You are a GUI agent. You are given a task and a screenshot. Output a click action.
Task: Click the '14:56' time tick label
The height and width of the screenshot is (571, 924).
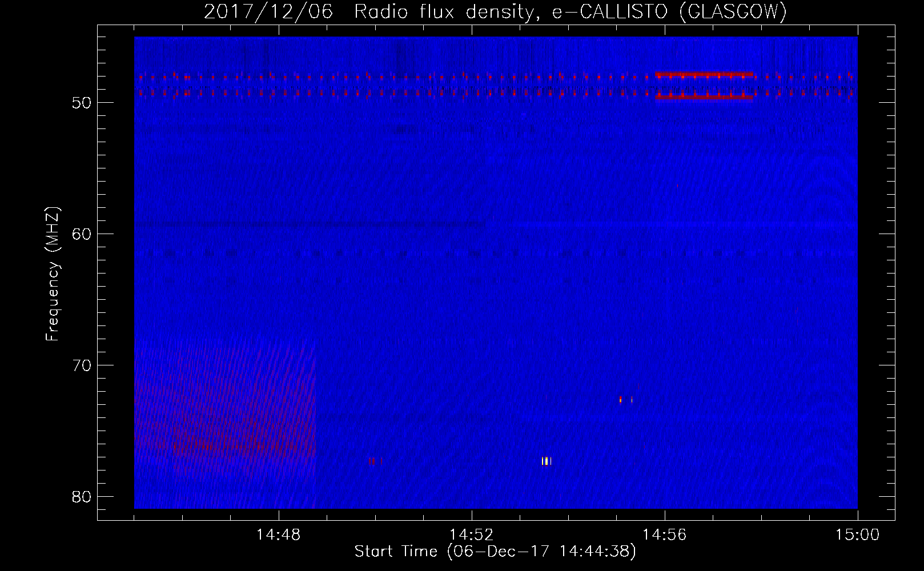(665, 534)
